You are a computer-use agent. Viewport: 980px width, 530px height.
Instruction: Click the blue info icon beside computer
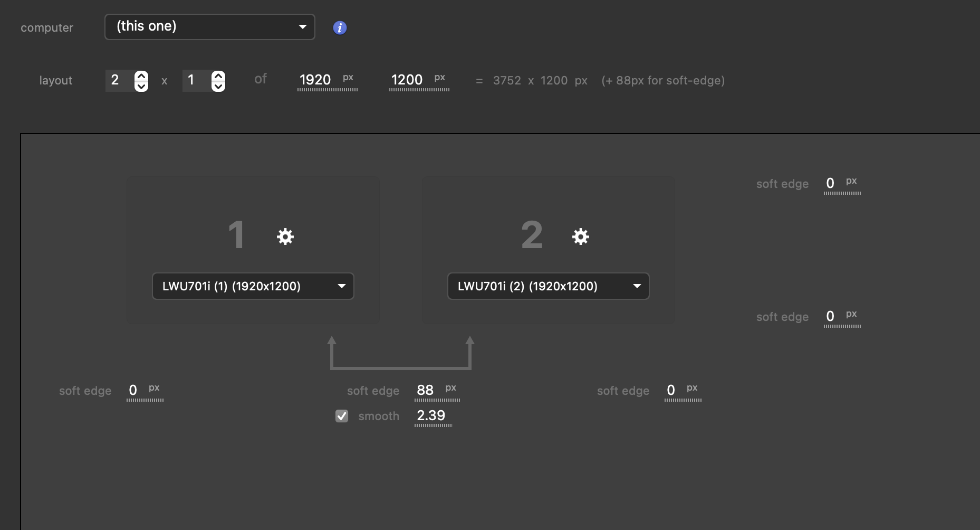340,28
